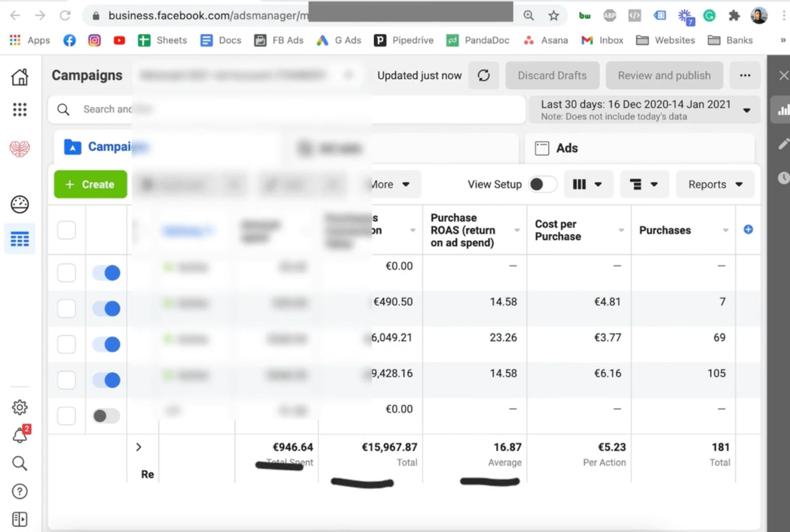Open the FB Ads bookmark

click(279, 41)
